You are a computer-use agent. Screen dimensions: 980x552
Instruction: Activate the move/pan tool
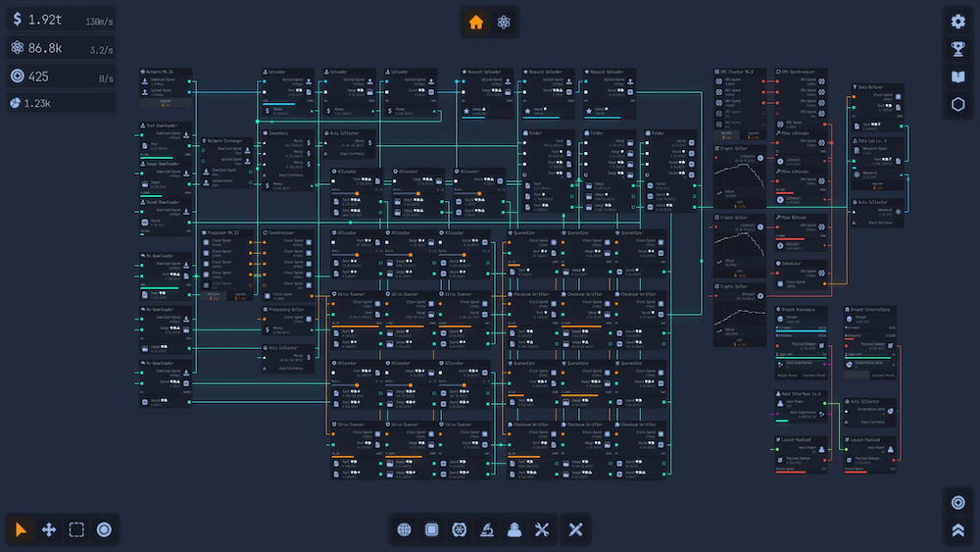click(x=49, y=529)
